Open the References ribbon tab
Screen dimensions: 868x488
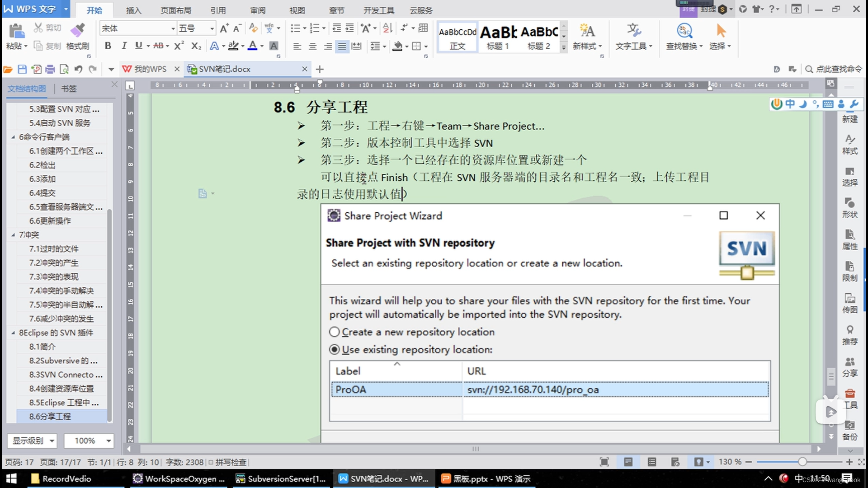coord(218,10)
